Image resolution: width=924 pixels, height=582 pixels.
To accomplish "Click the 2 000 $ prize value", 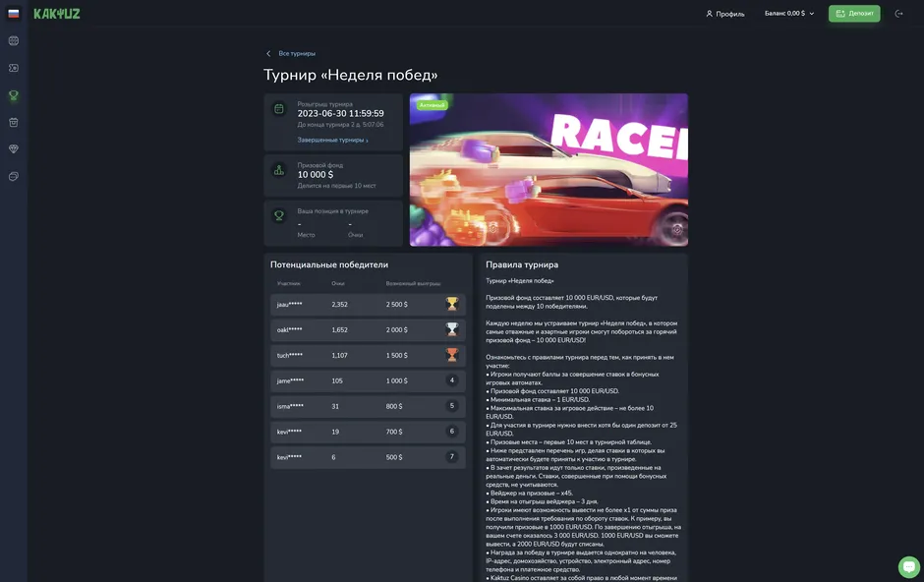I will (x=396, y=330).
